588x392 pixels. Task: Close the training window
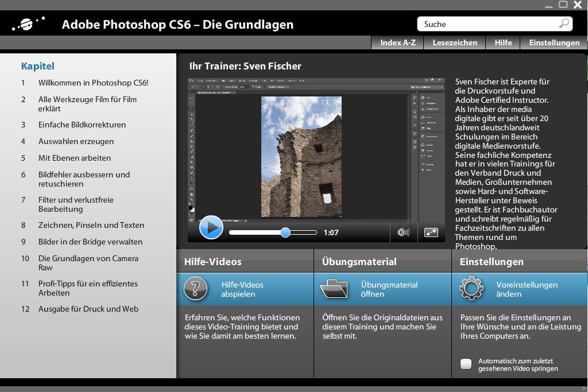pos(578,5)
